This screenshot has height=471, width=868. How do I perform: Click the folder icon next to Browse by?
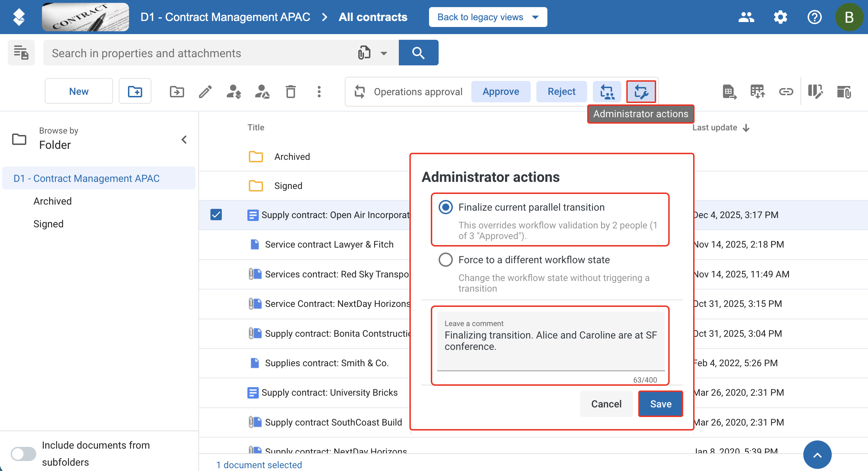(x=19, y=139)
